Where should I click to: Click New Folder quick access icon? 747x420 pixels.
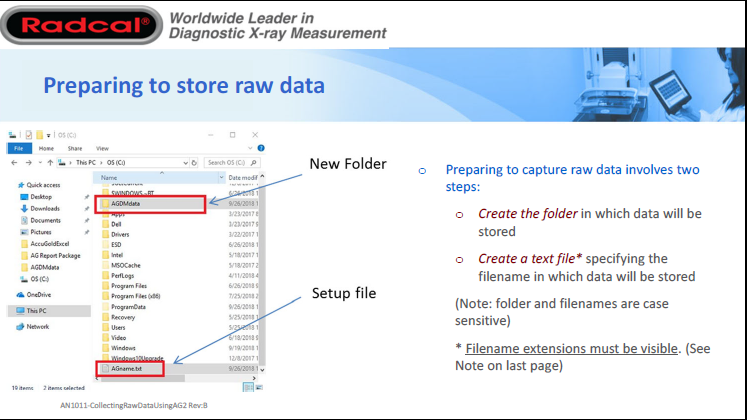click(x=40, y=135)
